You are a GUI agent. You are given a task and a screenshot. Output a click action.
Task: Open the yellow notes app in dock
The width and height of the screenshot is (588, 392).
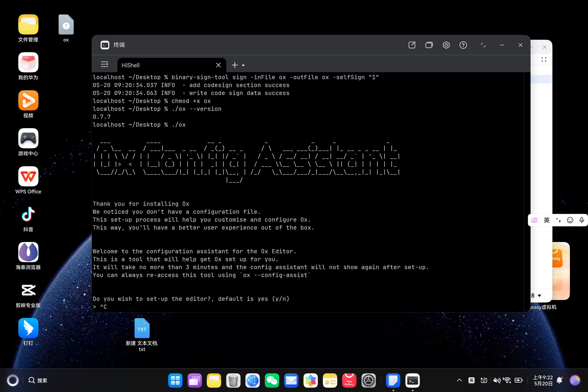330,381
